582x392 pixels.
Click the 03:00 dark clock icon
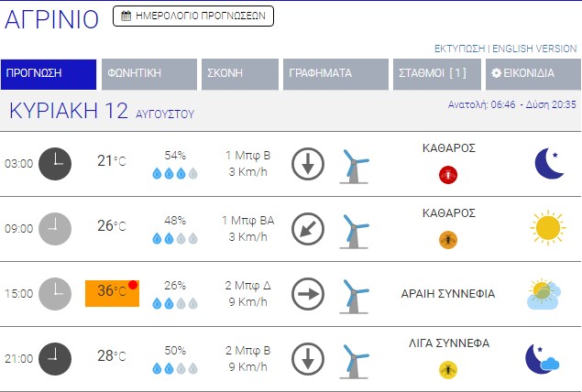[56, 163]
